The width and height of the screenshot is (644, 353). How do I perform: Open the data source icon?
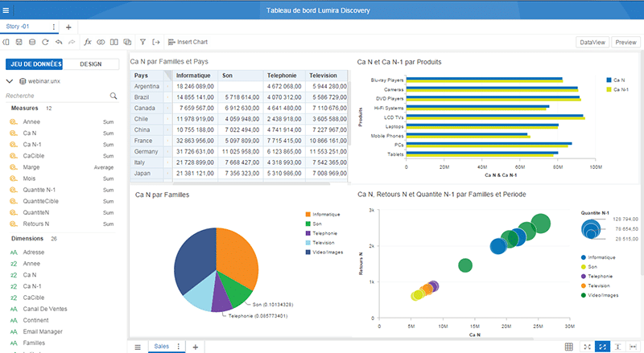[x=32, y=42]
